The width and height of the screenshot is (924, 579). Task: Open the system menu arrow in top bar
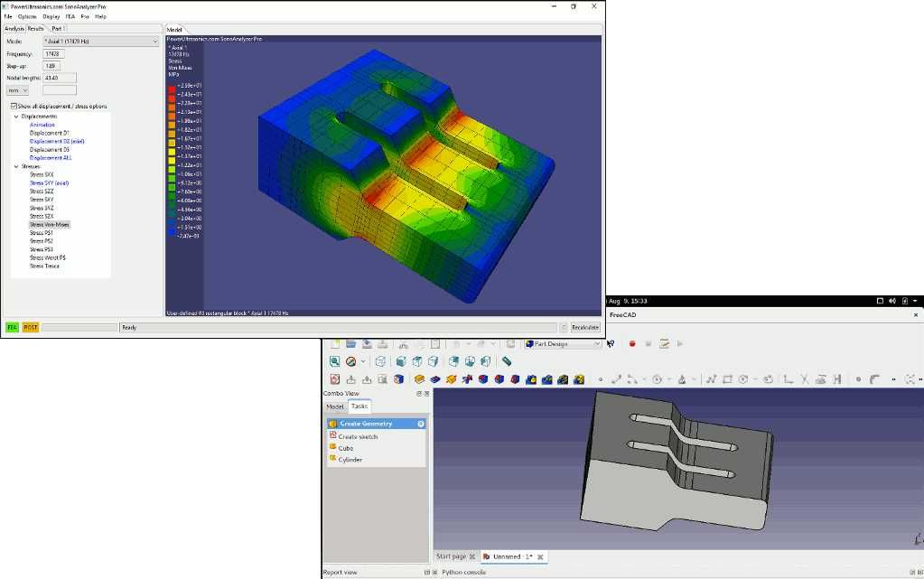915,301
